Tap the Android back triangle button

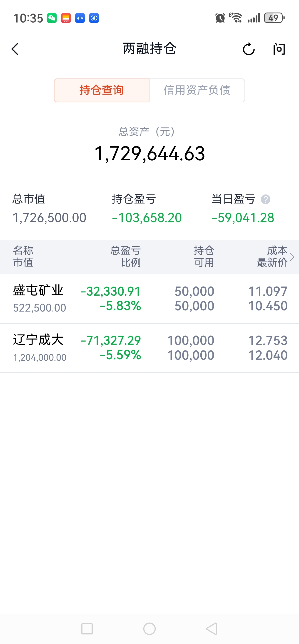(212, 629)
